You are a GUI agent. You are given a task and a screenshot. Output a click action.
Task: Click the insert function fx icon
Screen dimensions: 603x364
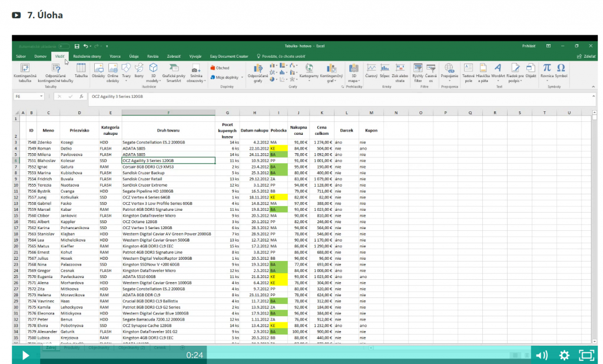point(81,97)
